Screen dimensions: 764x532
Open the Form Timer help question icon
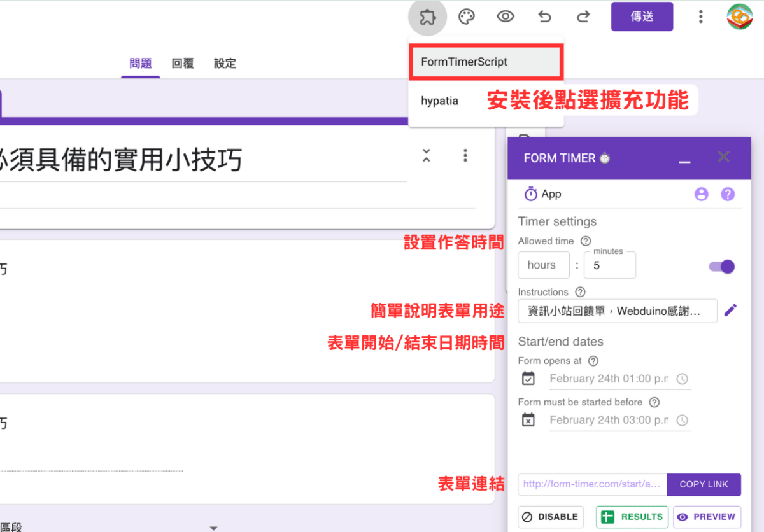click(728, 194)
